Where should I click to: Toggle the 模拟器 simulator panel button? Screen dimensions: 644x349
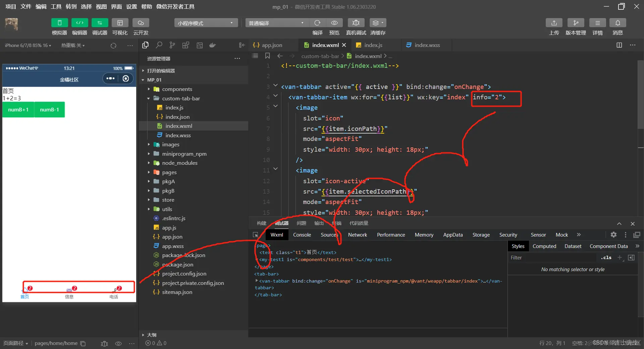59,23
